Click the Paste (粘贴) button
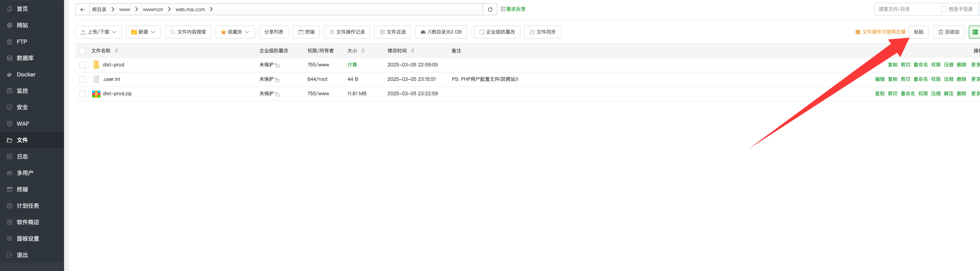Image resolution: width=980 pixels, height=271 pixels. [x=919, y=32]
